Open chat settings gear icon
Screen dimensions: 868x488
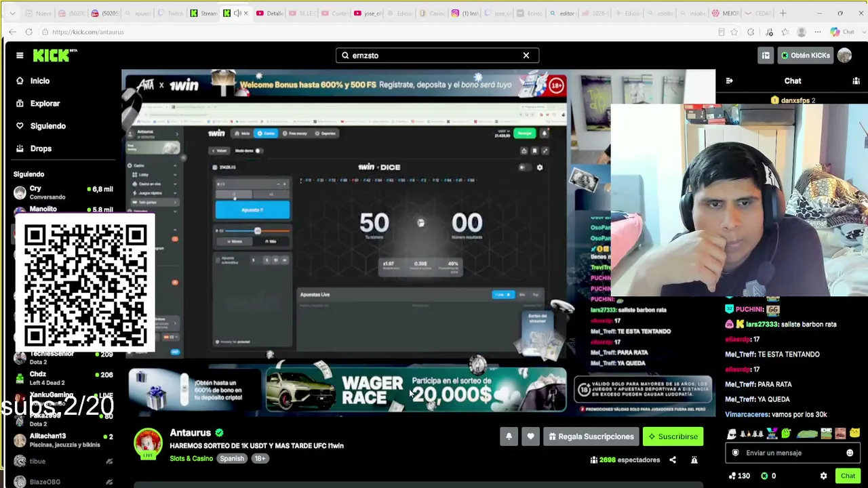coord(823,476)
